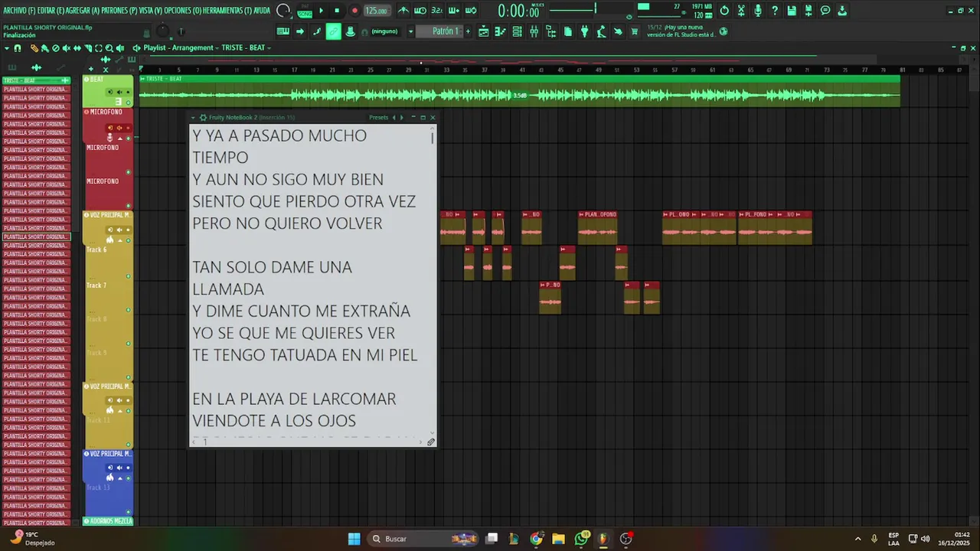Screen dimensions: 980x551
Task: Toggle loop recording icon
Action: pyautogui.click(x=471, y=11)
